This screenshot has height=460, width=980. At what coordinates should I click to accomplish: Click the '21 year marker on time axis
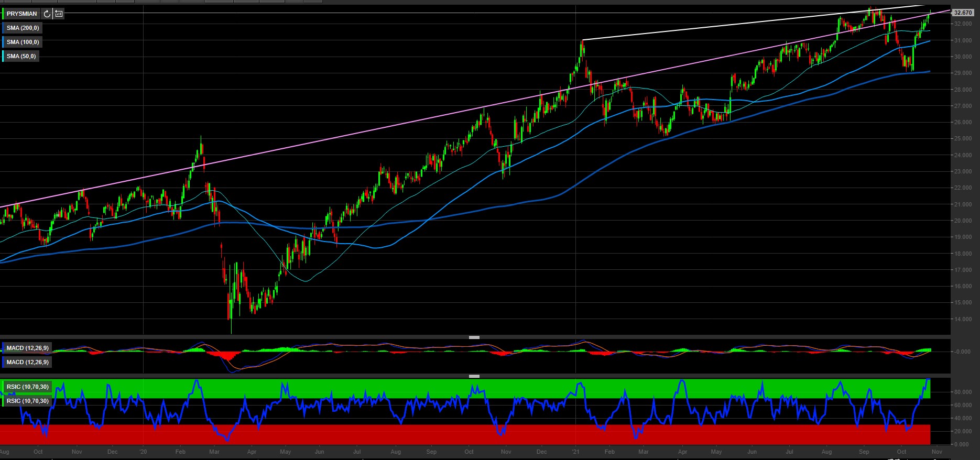(x=576, y=452)
